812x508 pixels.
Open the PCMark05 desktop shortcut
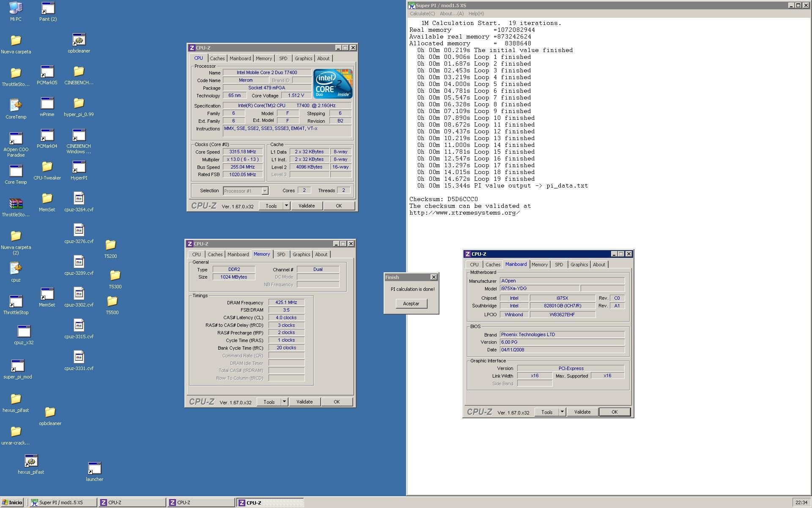[x=47, y=72]
